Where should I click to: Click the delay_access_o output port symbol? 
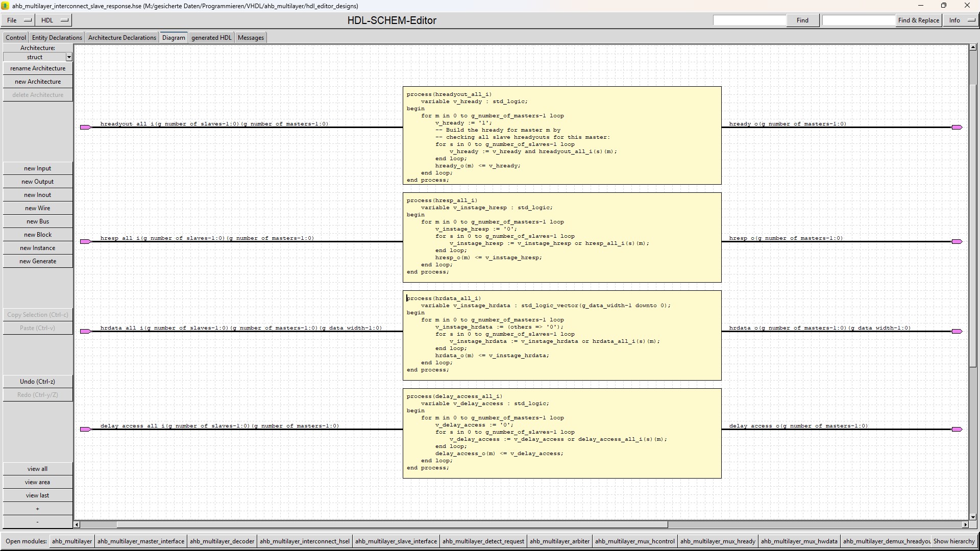[957, 429]
